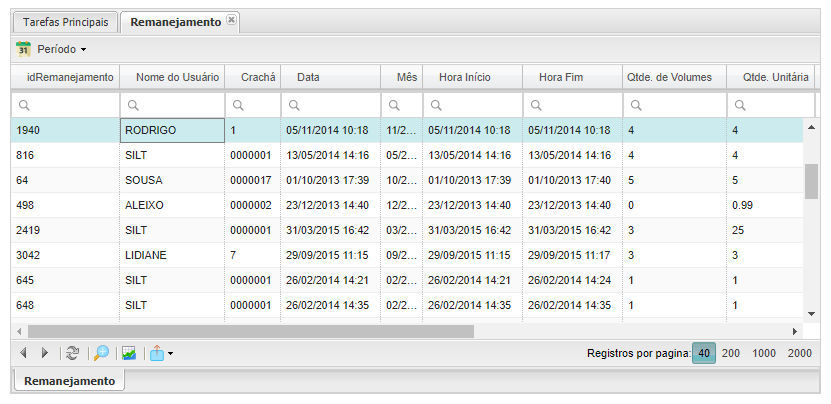Click badge cell 0000002
Viewport: 831px width, 404px height.
pyautogui.click(x=253, y=205)
